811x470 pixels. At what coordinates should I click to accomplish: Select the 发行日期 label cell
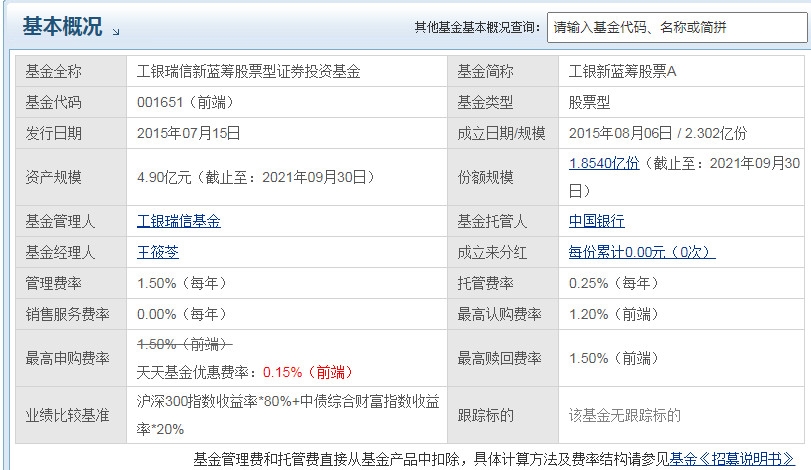pyautogui.click(x=71, y=133)
